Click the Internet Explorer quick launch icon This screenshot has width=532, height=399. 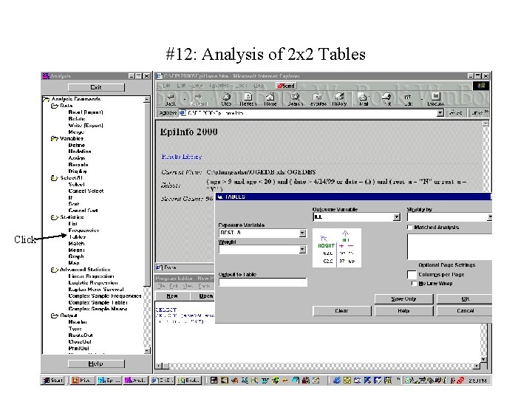coord(336,381)
